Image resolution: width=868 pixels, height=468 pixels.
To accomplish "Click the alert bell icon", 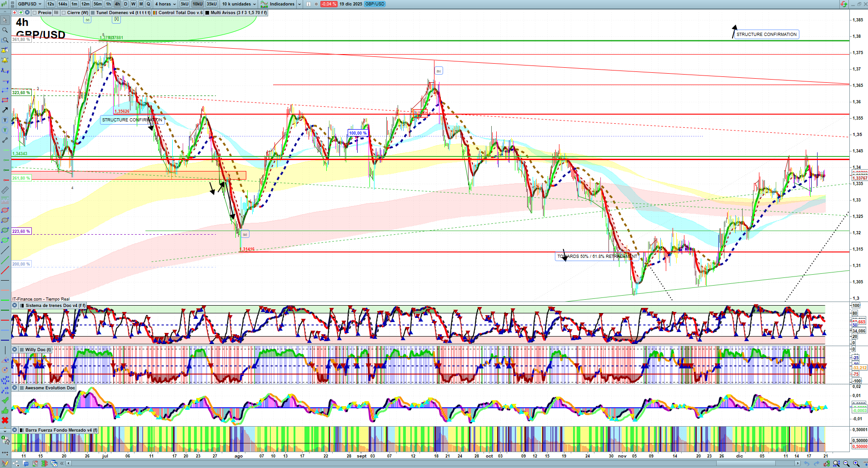I will point(5,60).
